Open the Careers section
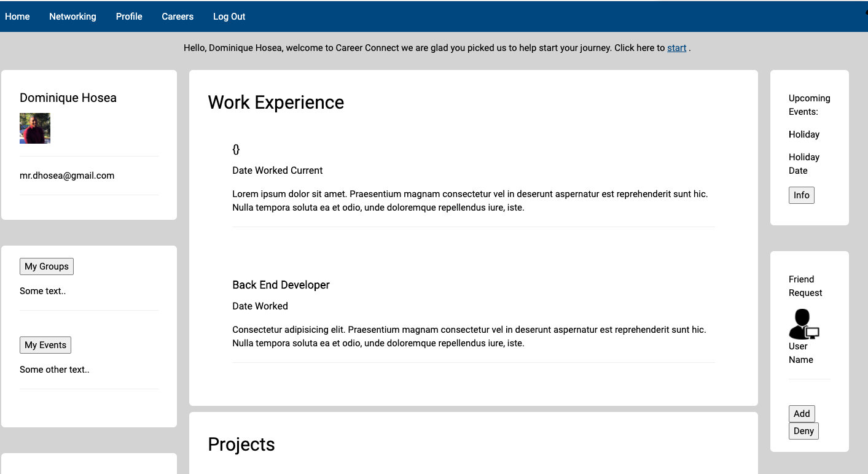868x474 pixels. click(x=178, y=17)
